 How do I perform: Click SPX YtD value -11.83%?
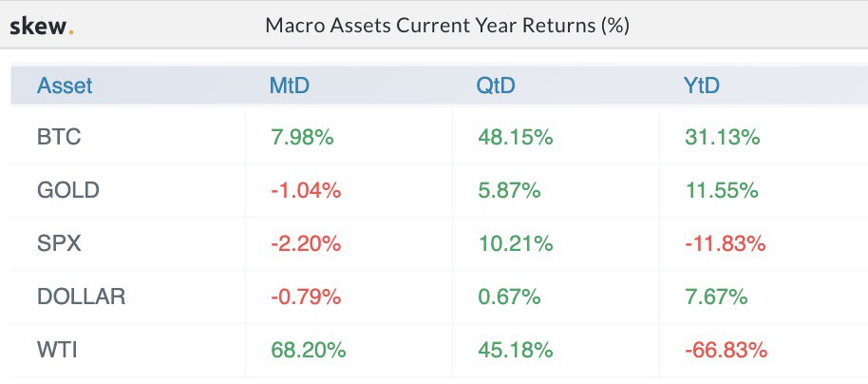725,243
